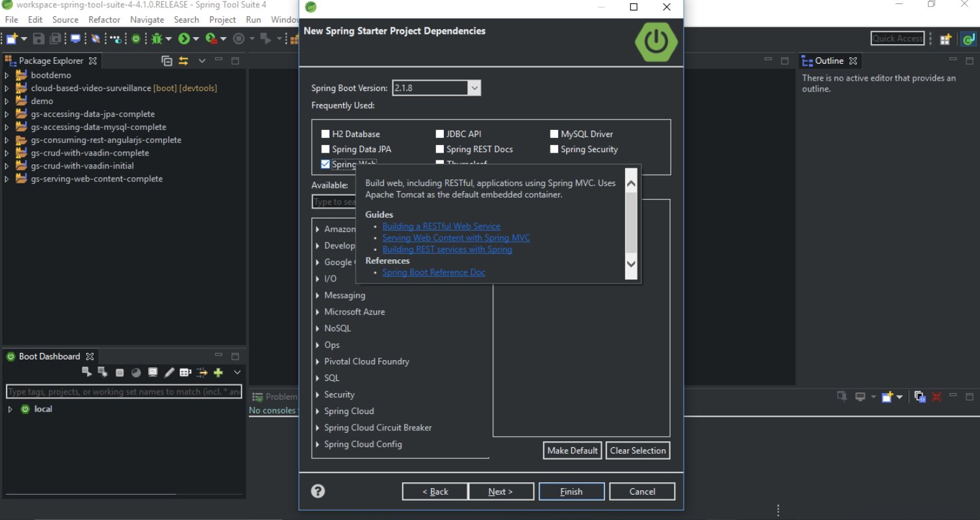Select the Outline tab
980x520 pixels.
[x=829, y=60]
